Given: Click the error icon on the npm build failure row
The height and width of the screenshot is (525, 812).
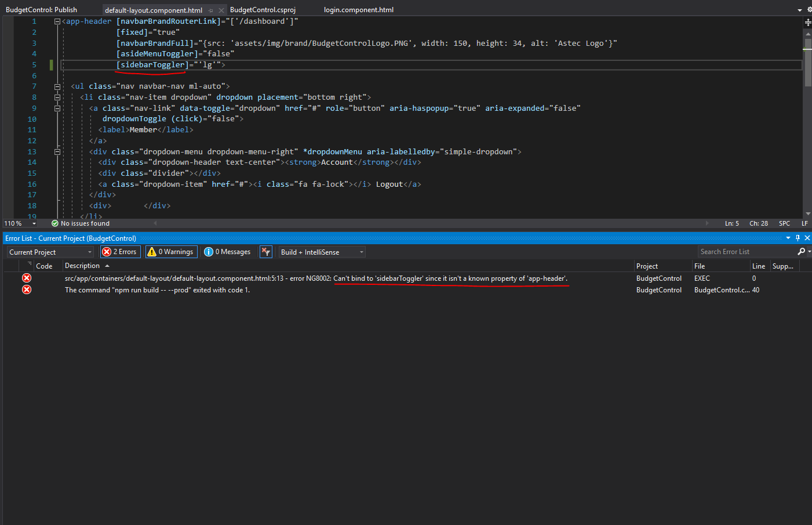Looking at the screenshot, I should pos(26,289).
